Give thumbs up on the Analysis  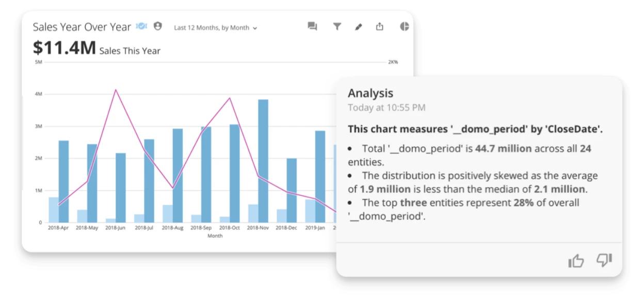[576, 260]
